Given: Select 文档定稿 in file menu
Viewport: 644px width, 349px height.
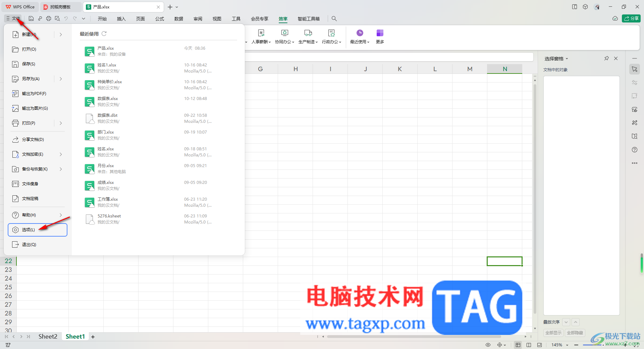Looking at the screenshot, I should click(38, 199).
